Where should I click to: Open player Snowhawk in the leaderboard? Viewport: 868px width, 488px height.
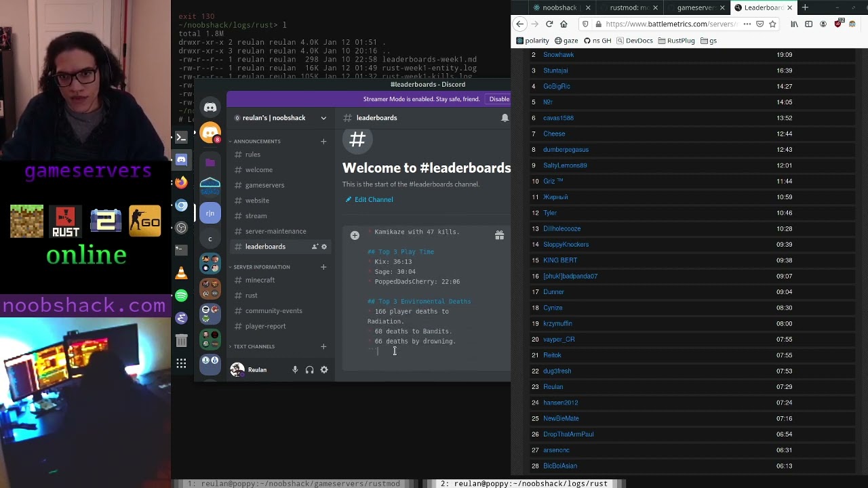pyautogui.click(x=558, y=54)
